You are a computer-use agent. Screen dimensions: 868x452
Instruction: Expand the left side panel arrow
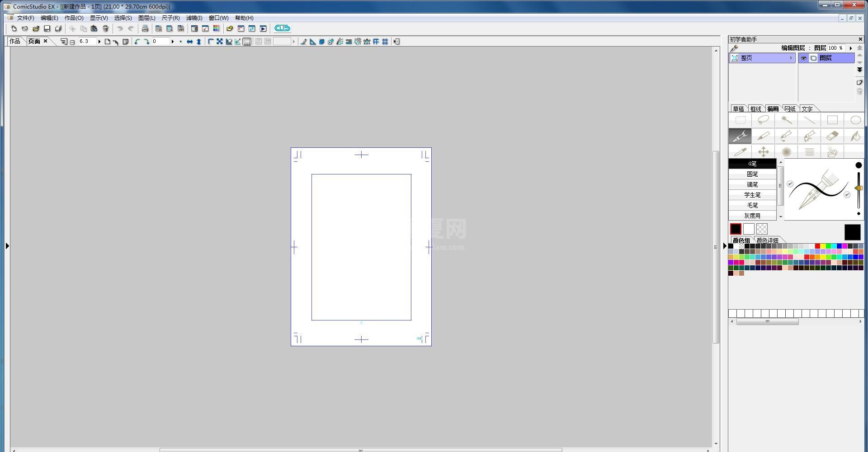[7, 246]
